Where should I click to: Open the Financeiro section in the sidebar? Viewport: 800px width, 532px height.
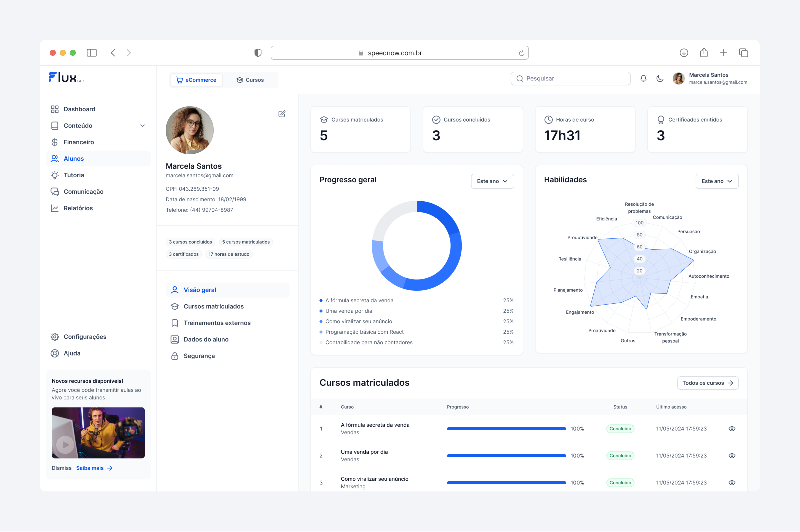coord(78,142)
